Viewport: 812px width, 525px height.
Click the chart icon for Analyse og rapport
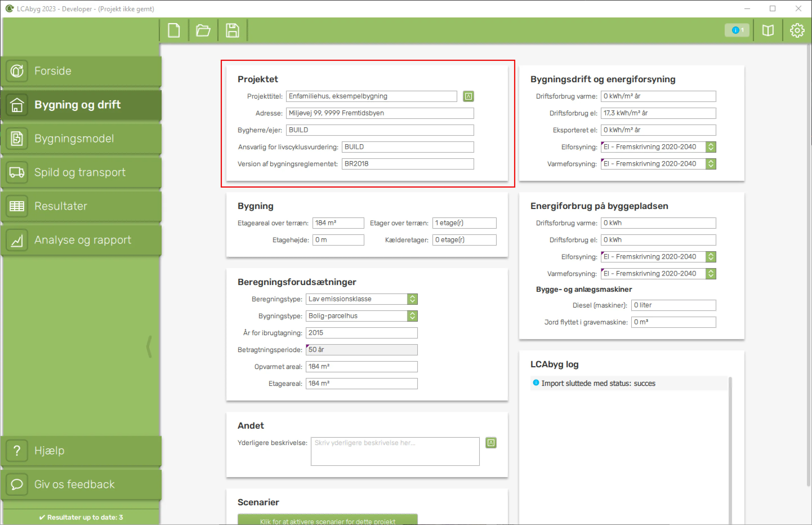point(17,240)
